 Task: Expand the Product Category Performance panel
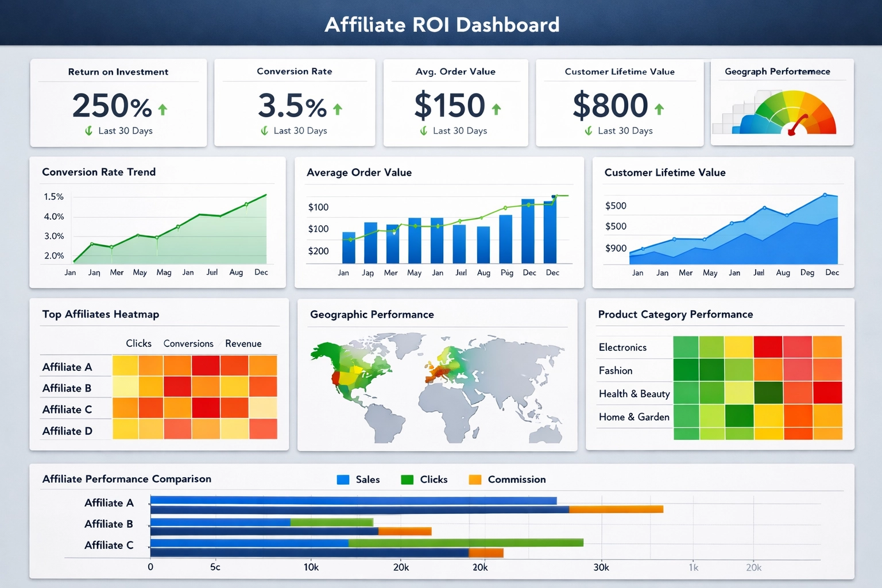(x=675, y=314)
